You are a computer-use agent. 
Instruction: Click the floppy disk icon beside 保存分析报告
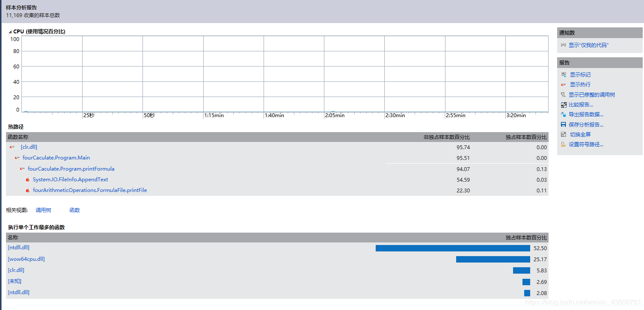click(564, 125)
